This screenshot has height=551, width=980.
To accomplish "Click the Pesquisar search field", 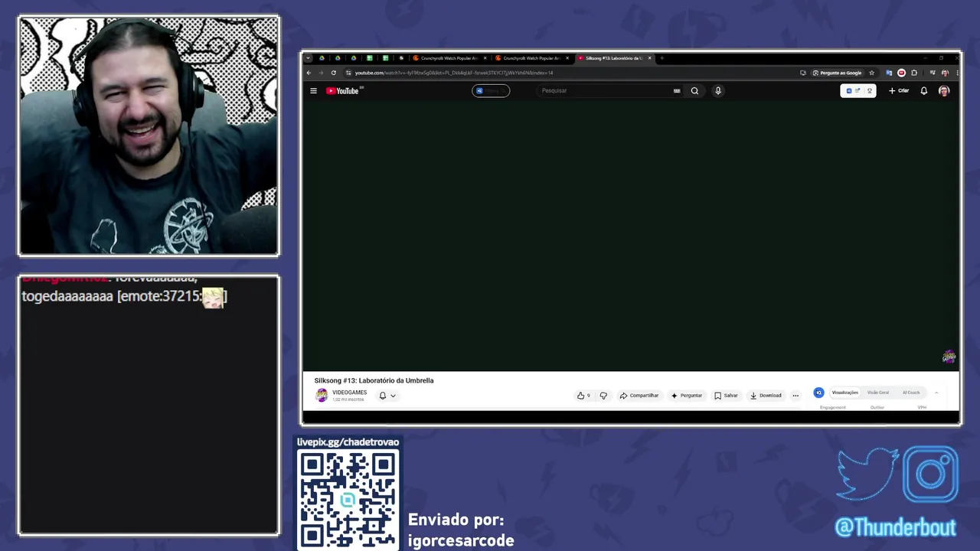I will coord(605,90).
